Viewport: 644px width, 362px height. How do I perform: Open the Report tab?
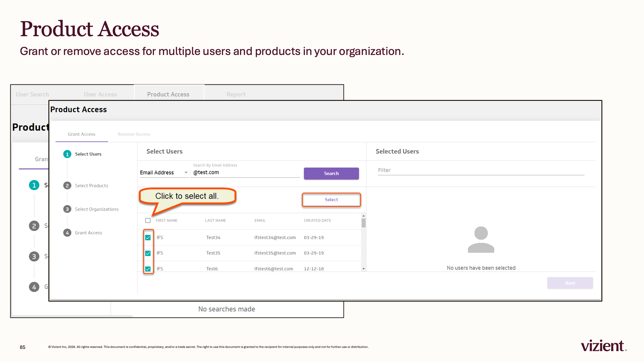(236, 95)
